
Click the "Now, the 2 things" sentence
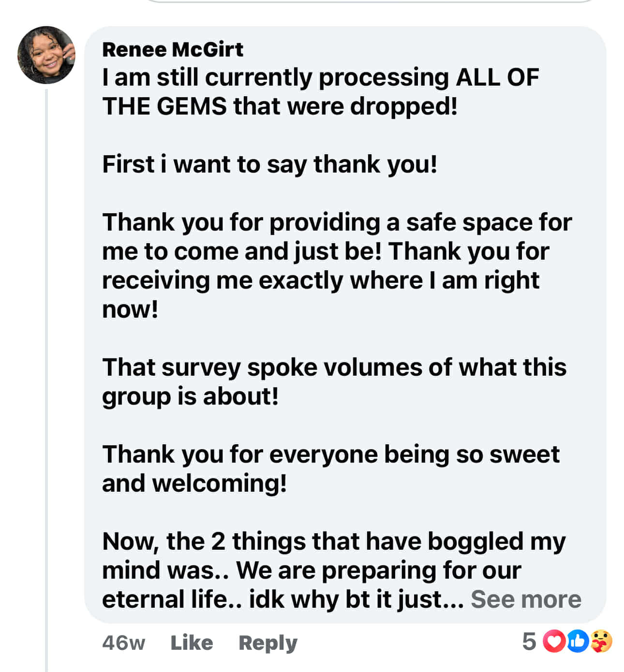(x=334, y=541)
